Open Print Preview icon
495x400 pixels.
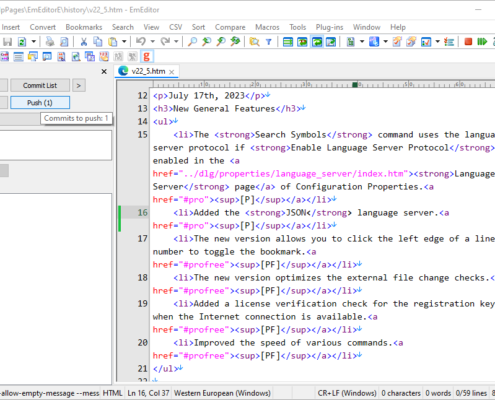pyautogui.click(x=64, y=42)
